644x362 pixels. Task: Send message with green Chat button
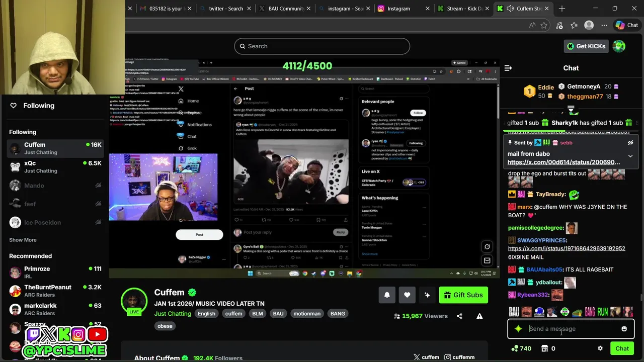622,348
